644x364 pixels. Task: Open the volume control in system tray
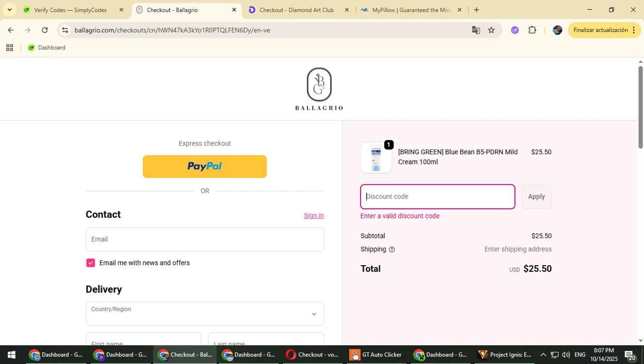point(566,355)
